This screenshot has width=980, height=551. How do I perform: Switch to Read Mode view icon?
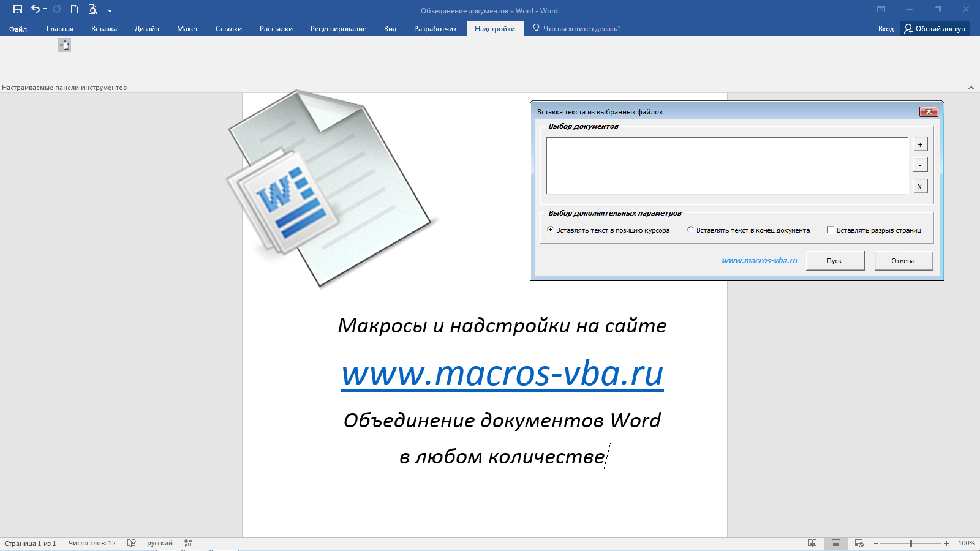click(x=812, y=544)
